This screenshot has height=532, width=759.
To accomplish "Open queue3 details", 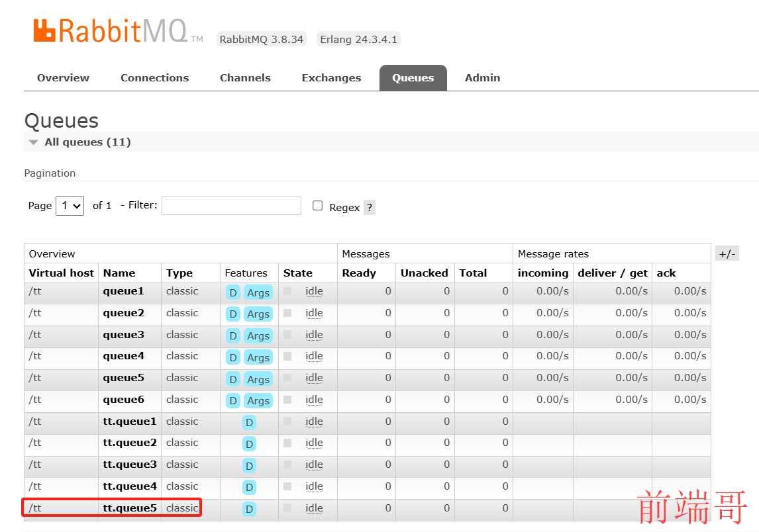I will tap(123, 335).
